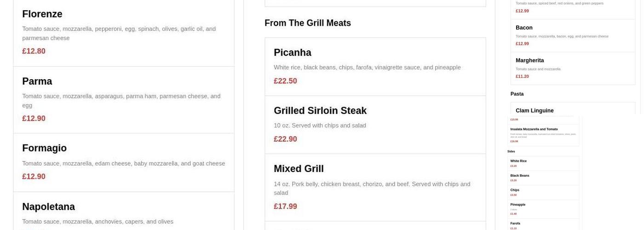Click the Sides section heading
The height and width of the screenshot is (230, 644).
click(x=511, y=151)
